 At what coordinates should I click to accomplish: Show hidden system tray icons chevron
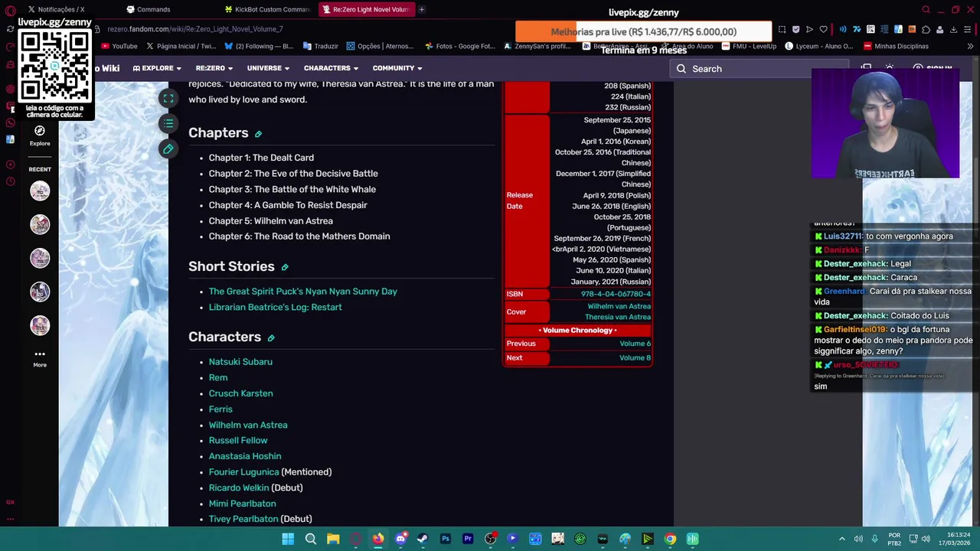point(841,539)
